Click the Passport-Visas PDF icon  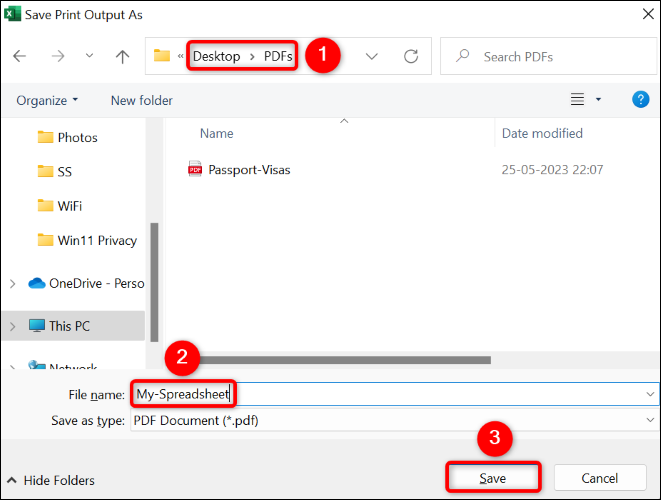(x=195, y=169)
